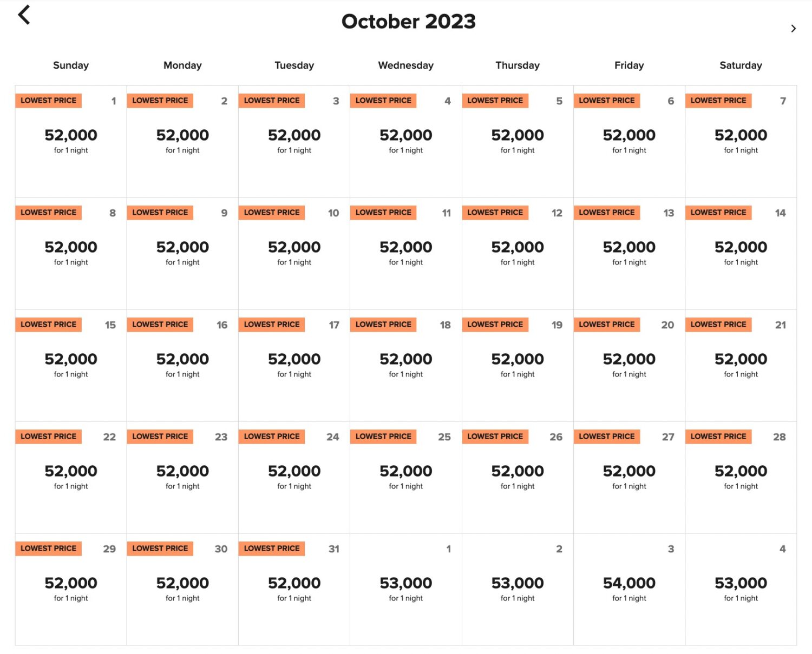Select Monday October 30
This screenshot has width=812, height=654.
(182, 589)
